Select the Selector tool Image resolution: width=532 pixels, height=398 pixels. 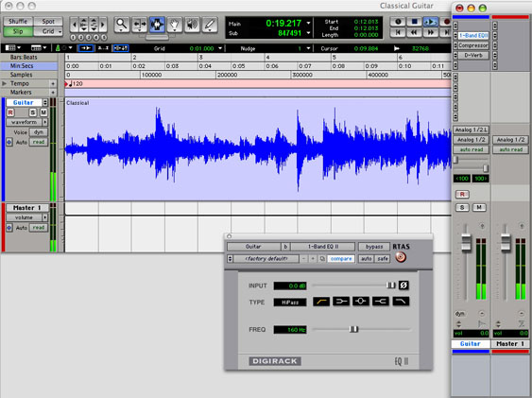157,25
